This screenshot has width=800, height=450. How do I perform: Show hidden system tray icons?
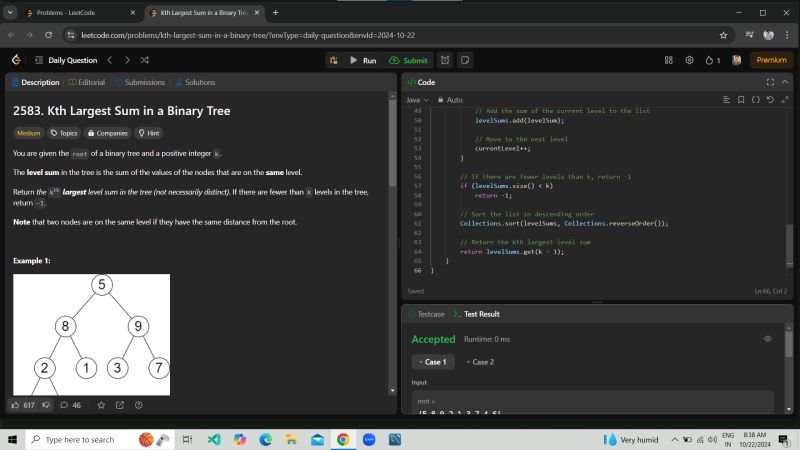click(x=674, y=439)
